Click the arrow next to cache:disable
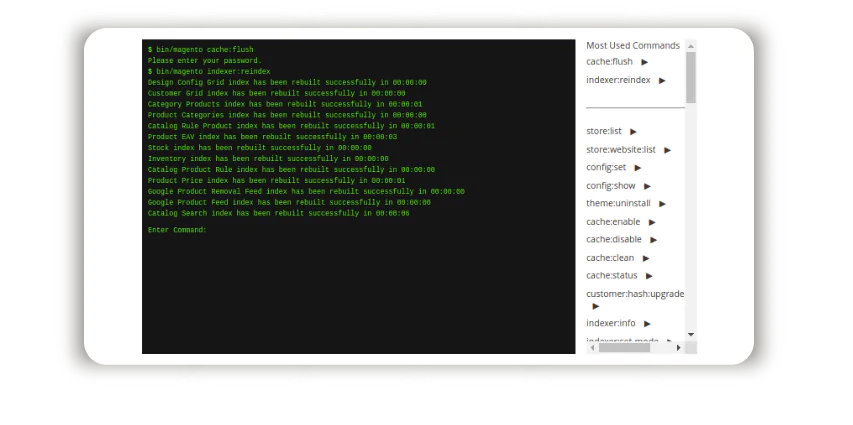This screenshot has width=853, height=425. click(x=653, y=240)
